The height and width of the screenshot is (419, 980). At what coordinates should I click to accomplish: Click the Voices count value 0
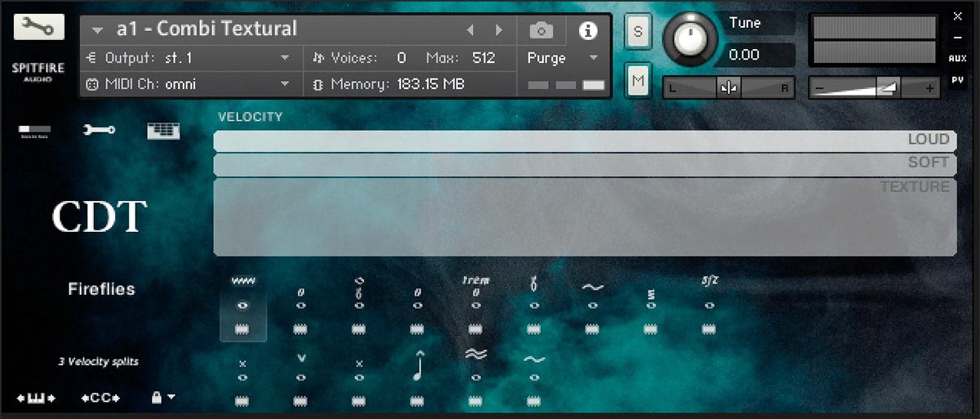(x=401, y=58)
